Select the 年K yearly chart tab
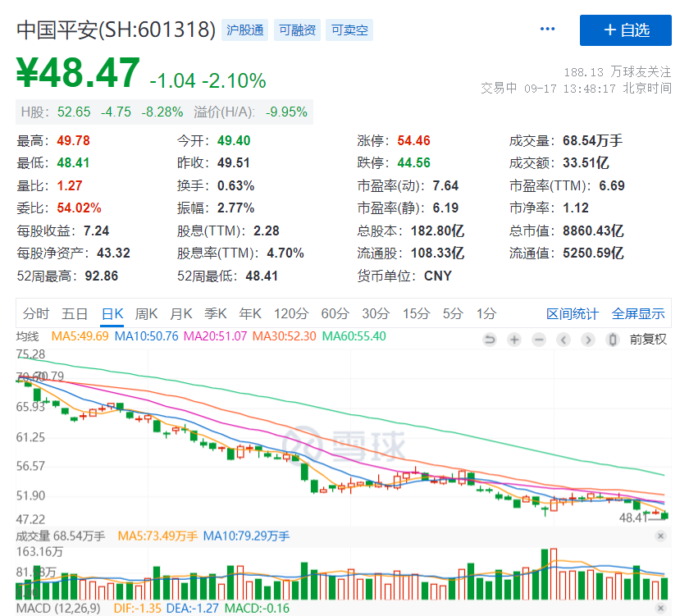This screenshot has height=616, width=689. [x=249, y=313]
